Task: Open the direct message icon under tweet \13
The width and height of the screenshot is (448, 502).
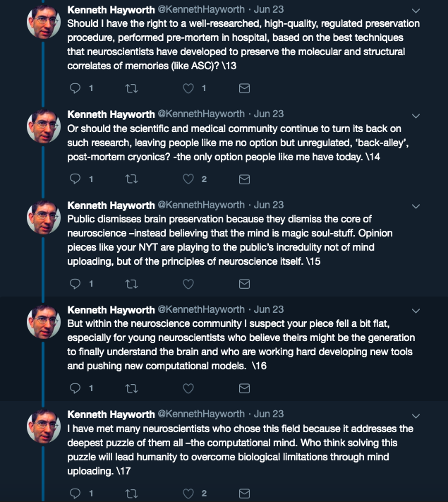Action: [245, 88]
